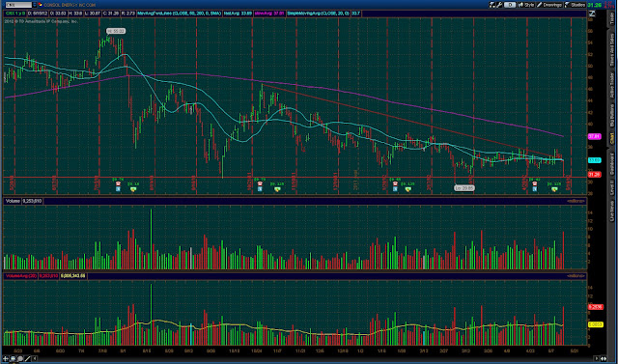618x364 pixels.
Task: Open the chart Style menu
Action: (525, 5)
